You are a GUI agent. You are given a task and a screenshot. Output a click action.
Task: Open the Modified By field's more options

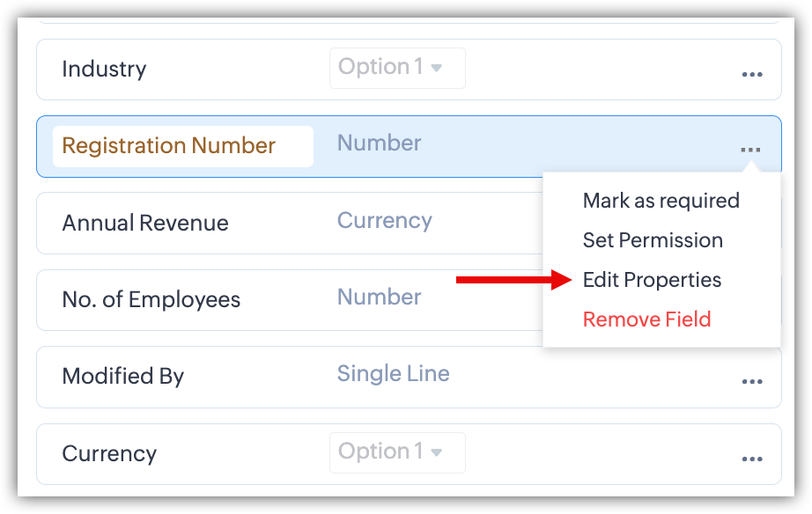click(x=752, y=382)
